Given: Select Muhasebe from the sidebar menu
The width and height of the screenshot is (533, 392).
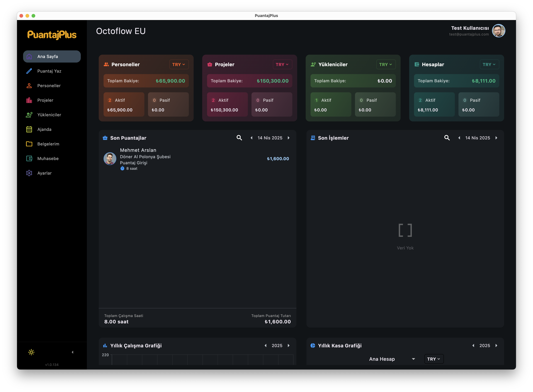Looking at the screenshot, I should [x=48, y=159].
